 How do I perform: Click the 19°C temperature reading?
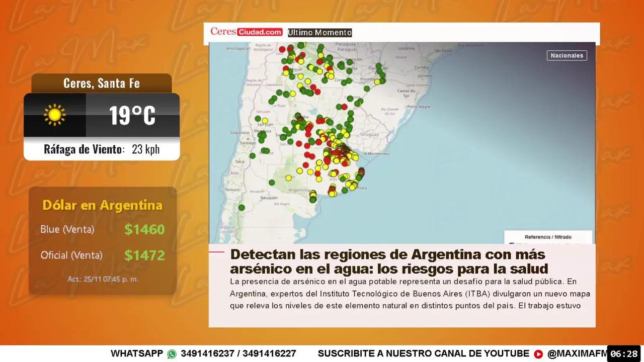(132, 115)
